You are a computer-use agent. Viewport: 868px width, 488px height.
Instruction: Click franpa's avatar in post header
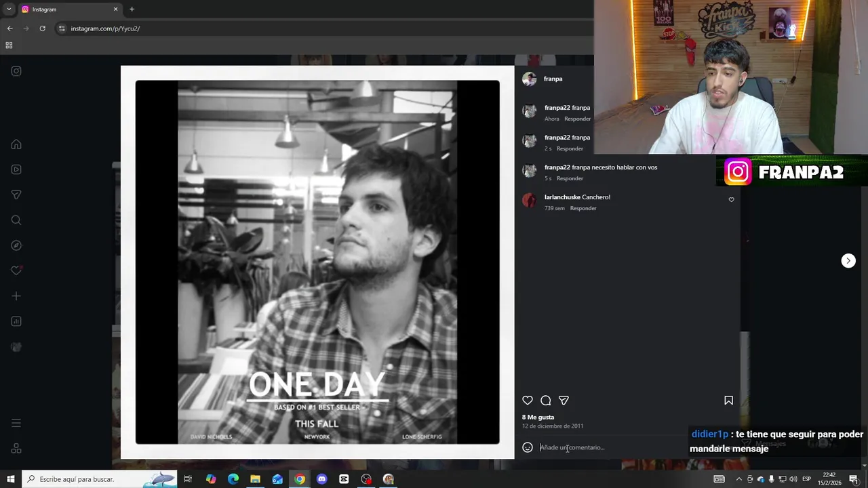[x=530, y=79]
